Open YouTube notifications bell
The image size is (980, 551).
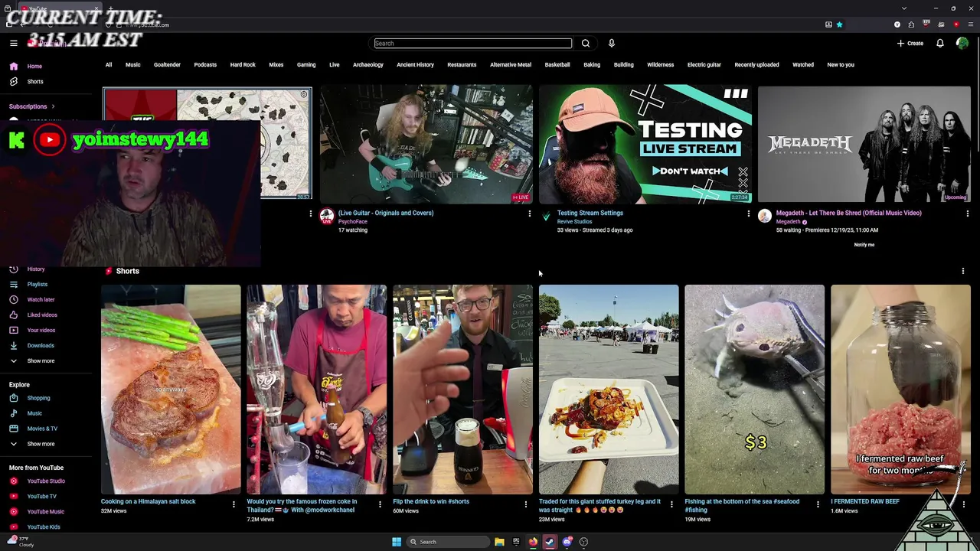pyautogui.click(x=940, y=43)
